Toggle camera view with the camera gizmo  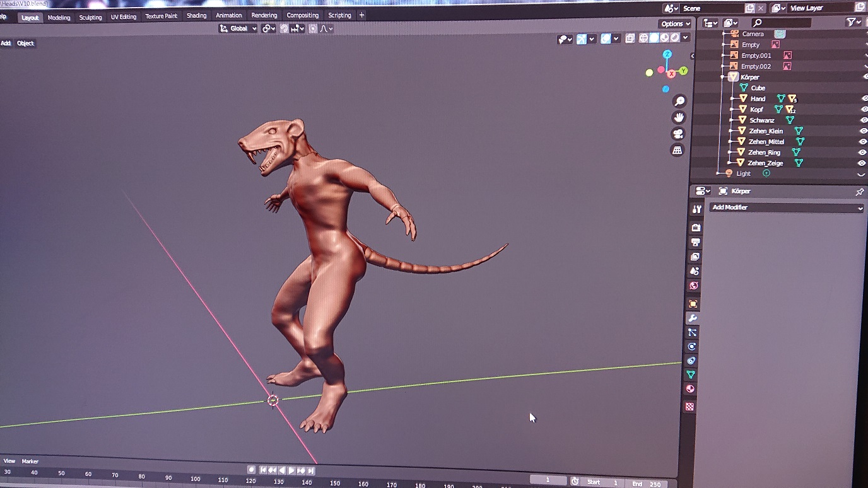pyautogui.click(x=679, y=134)
